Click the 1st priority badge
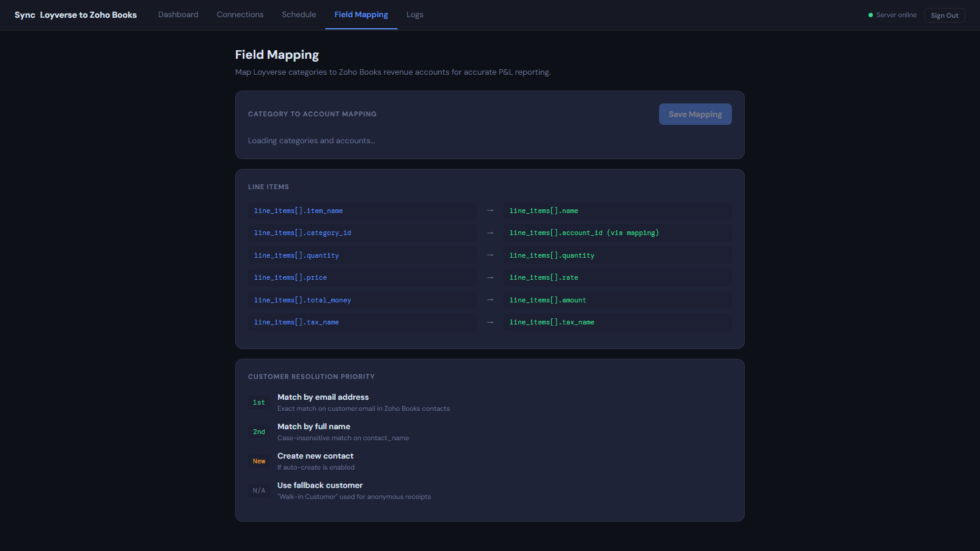Image resolution: width=980 pixels, height=551 pixels. click(259, 402)
